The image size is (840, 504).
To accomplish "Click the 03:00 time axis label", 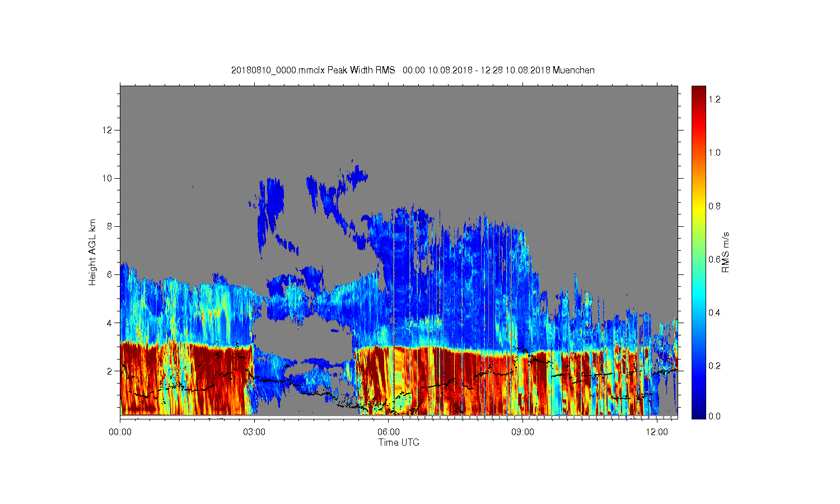I will coord(254,432).
